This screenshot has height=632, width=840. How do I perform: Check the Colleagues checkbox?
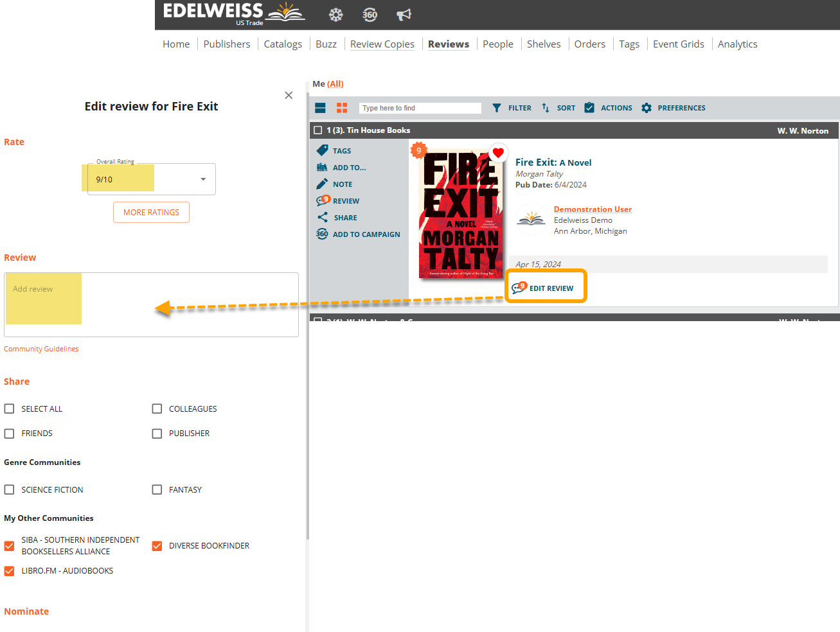point(157,408)
